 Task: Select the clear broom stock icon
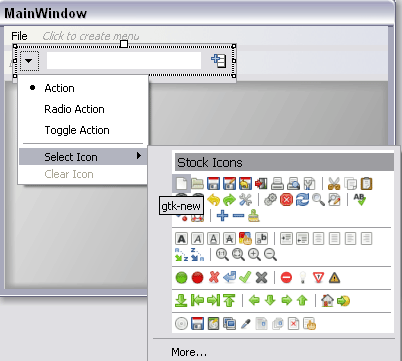tap(254, 216)
